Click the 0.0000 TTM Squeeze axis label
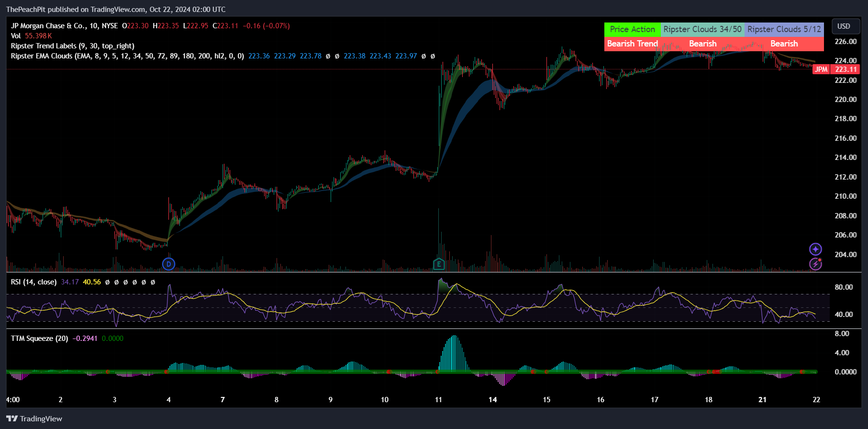 pyautogui.click(x=846, y=372)
